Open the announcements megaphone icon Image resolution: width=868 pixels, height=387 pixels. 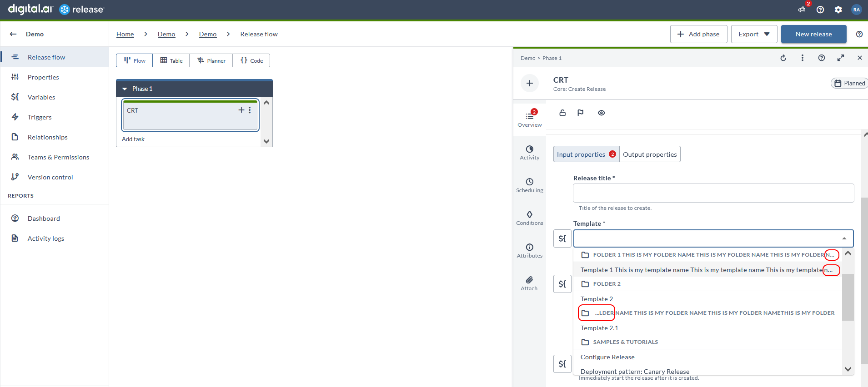coord(802,10)
